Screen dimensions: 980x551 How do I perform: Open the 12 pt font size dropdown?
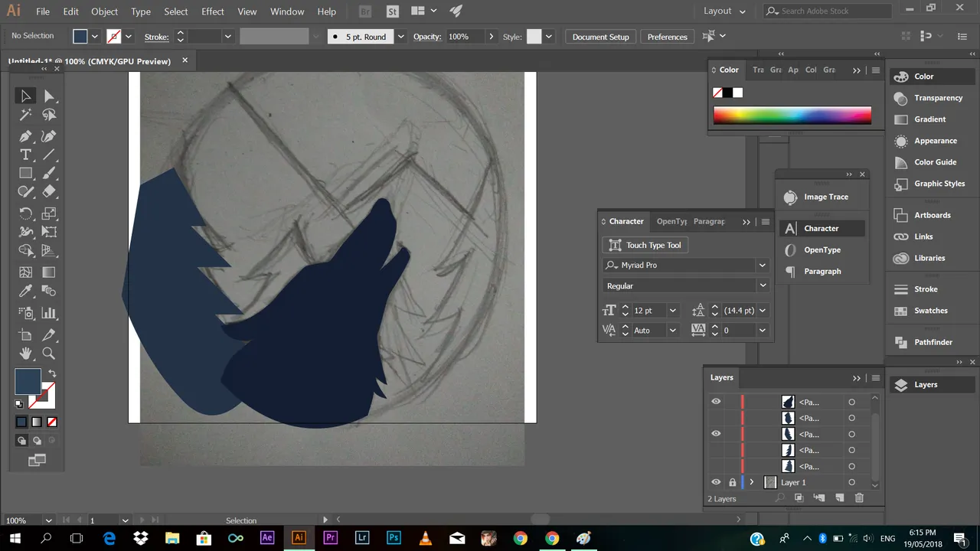click(x=672, y=311)
